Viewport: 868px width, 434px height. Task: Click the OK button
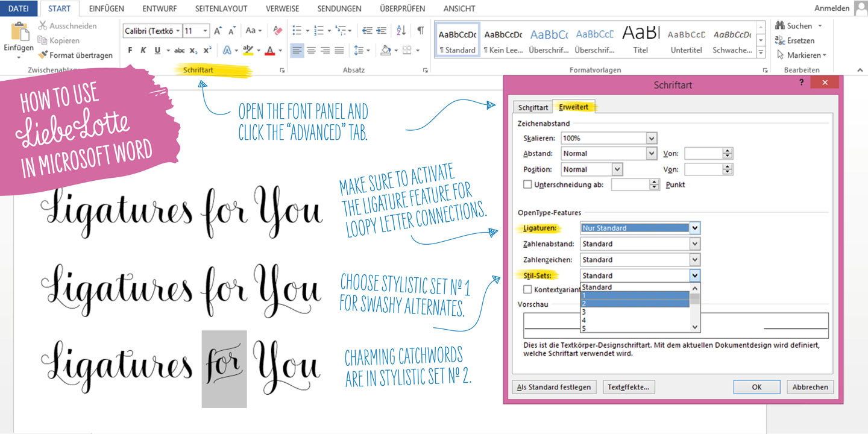(756, 387)
